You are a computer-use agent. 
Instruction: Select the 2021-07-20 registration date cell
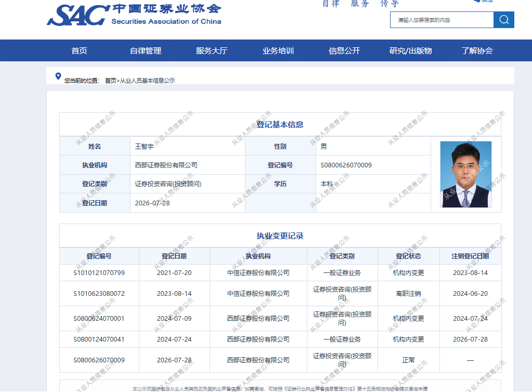174,272
